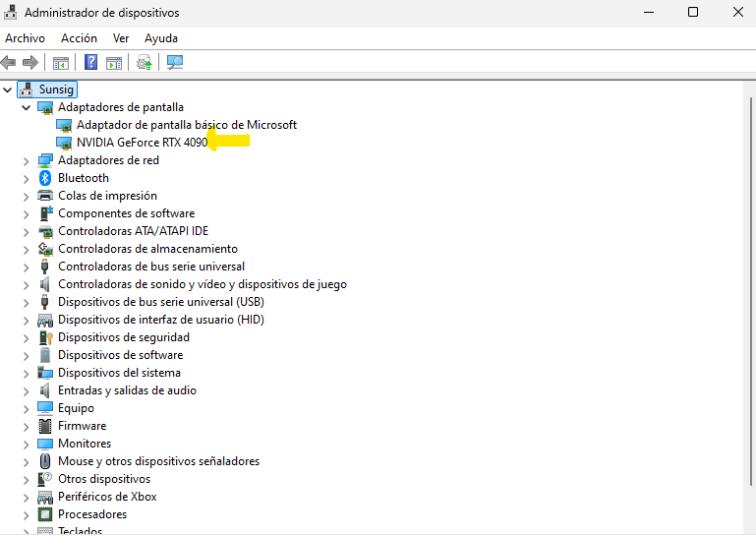Click the Componentes de software icon
756x536 pixels.
(x=45, y=213)
